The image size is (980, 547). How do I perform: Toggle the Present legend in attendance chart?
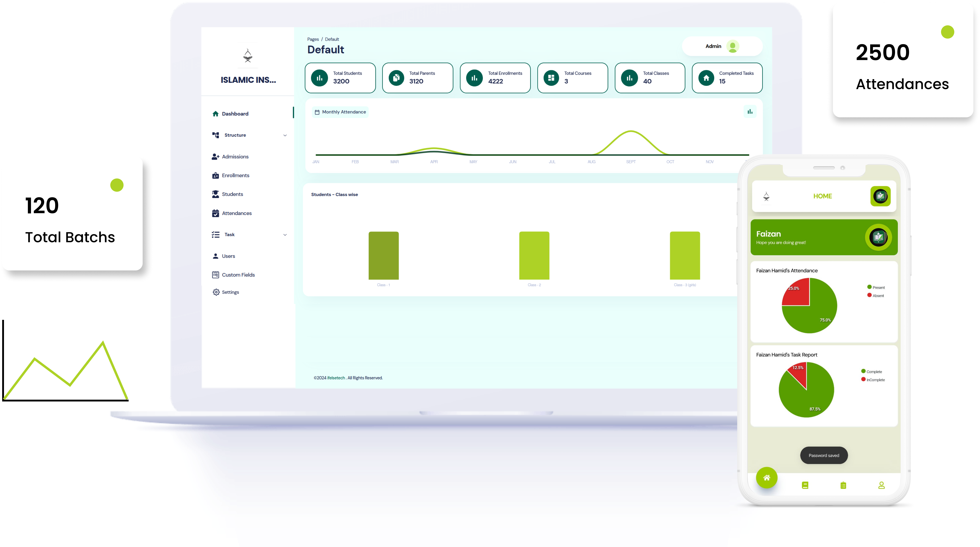click(876, 287)
